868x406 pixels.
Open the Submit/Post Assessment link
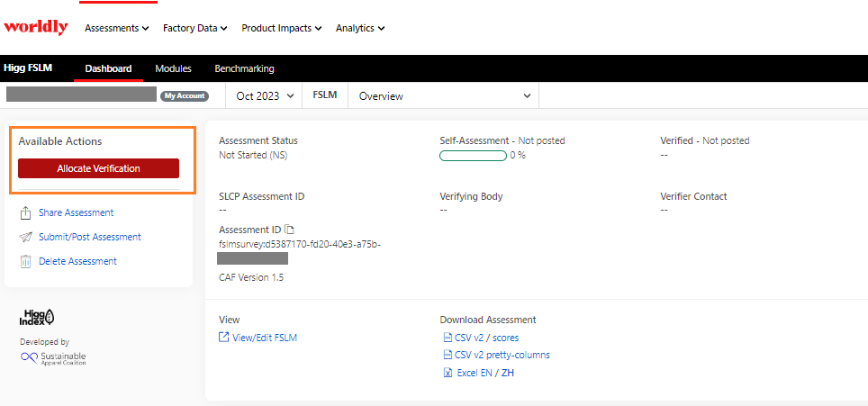coord(90,238)
